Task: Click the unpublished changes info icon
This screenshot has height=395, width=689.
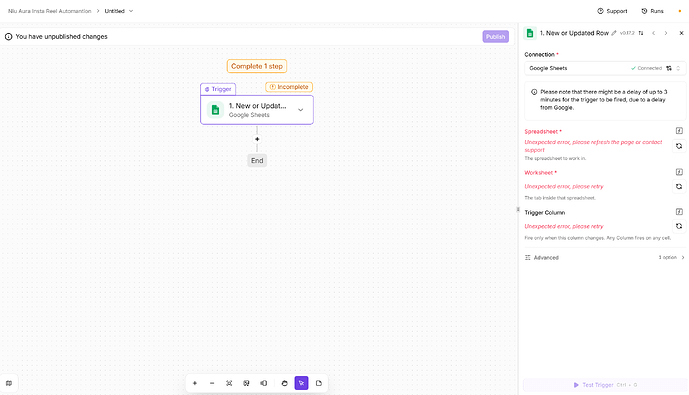Action: [8, 36]
